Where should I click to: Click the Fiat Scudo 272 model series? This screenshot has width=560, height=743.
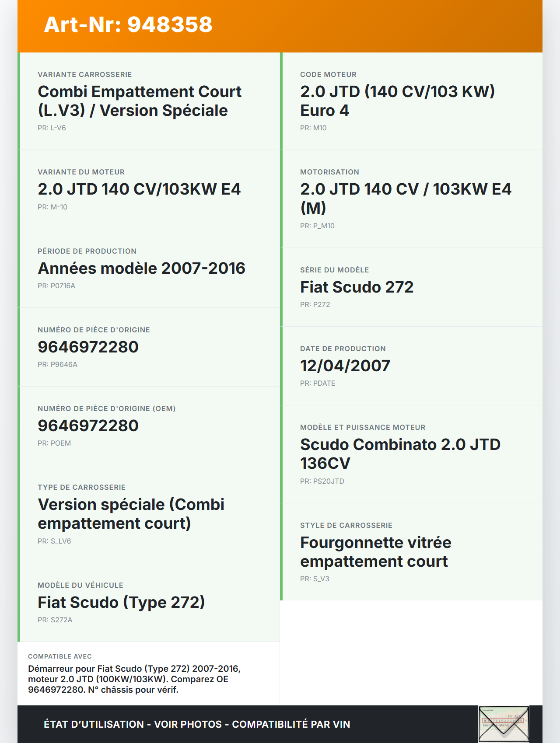pos(357,287)
